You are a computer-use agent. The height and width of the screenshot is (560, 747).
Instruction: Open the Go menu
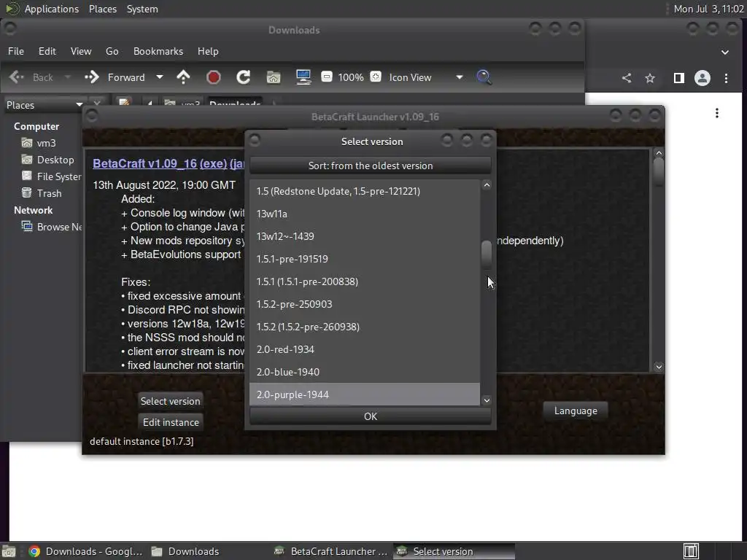pos(112,51)
